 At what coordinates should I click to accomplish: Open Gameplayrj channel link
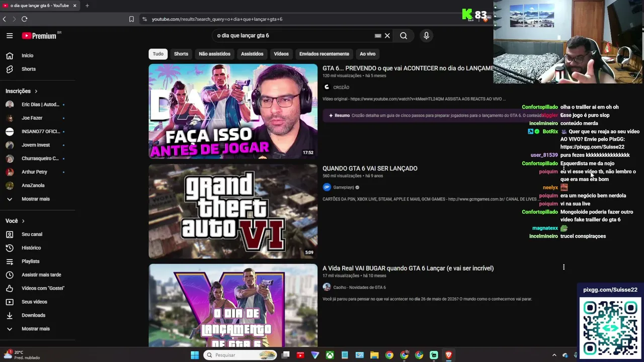point(344,188)
